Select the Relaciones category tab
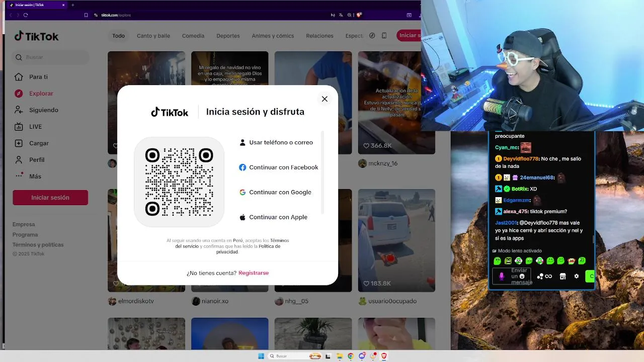The width and height of the screenshot is (644, 362). click(320, 36)
